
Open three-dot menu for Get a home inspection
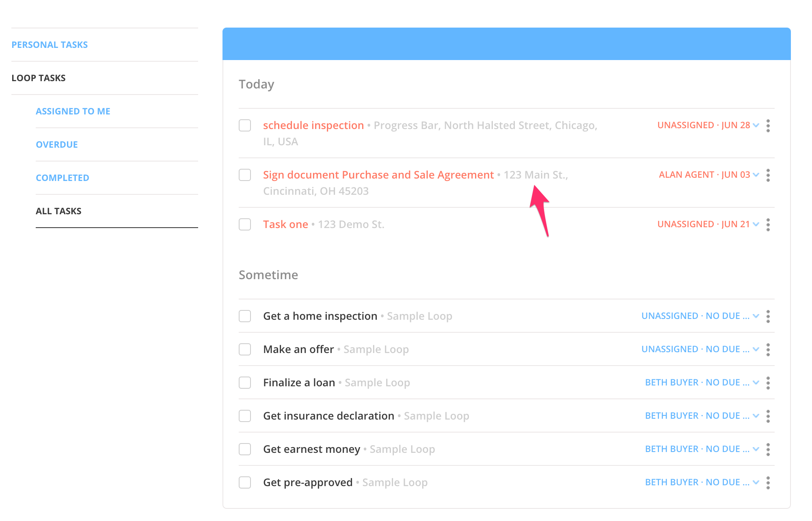tap(768, 316)
